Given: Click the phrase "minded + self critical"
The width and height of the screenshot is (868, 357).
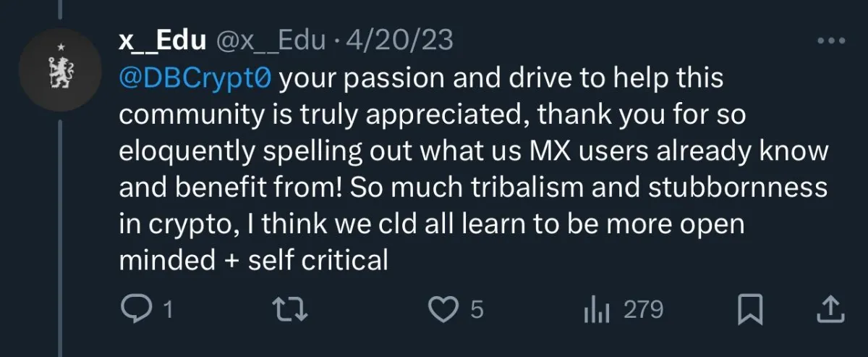Looking at the screenshot, I should click(253, 259).
